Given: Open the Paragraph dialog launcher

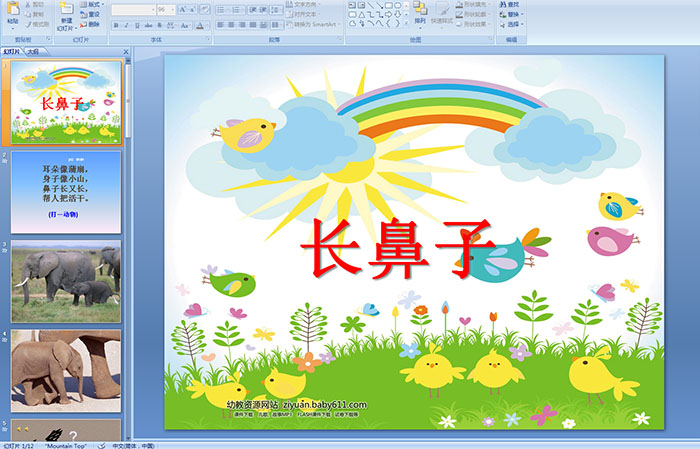Looking at the screenshot, I should coord(340,39).
